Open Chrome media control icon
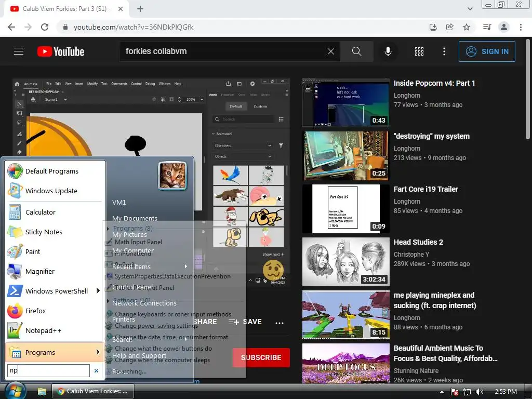Viewport: 532px width, 399px height. (487, 27)
